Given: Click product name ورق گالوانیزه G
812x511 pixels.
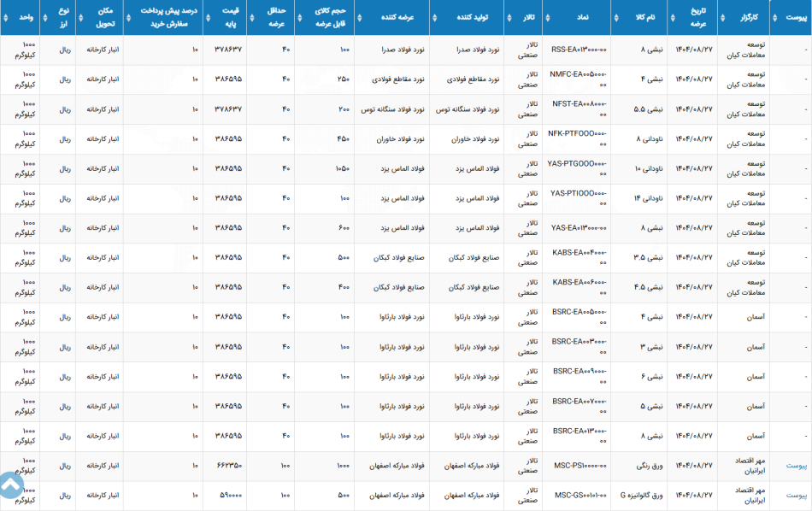Looking at the screenshot, I should tap(642, 496).
